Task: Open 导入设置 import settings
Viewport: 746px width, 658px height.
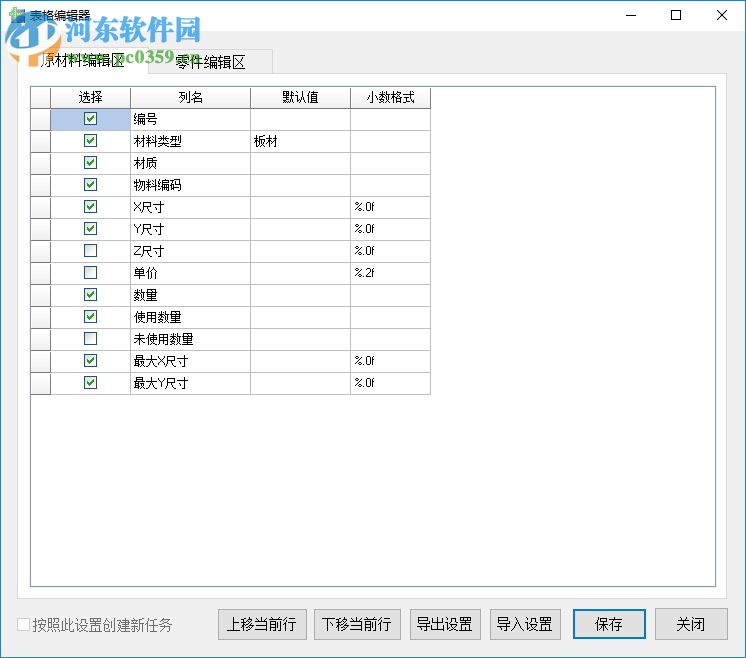Action: 525,624
